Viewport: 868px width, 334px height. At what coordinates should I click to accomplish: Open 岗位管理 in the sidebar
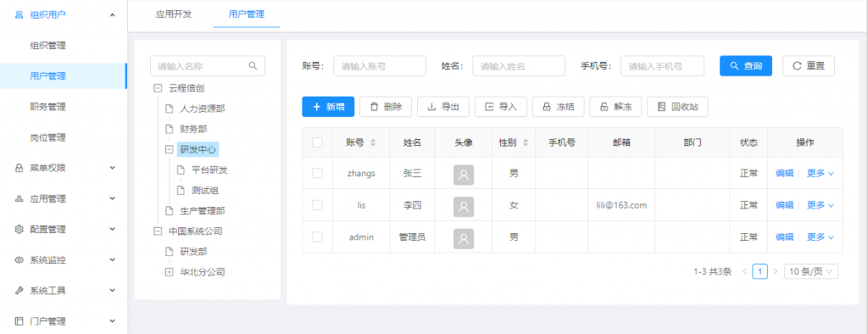click(48, 137)
